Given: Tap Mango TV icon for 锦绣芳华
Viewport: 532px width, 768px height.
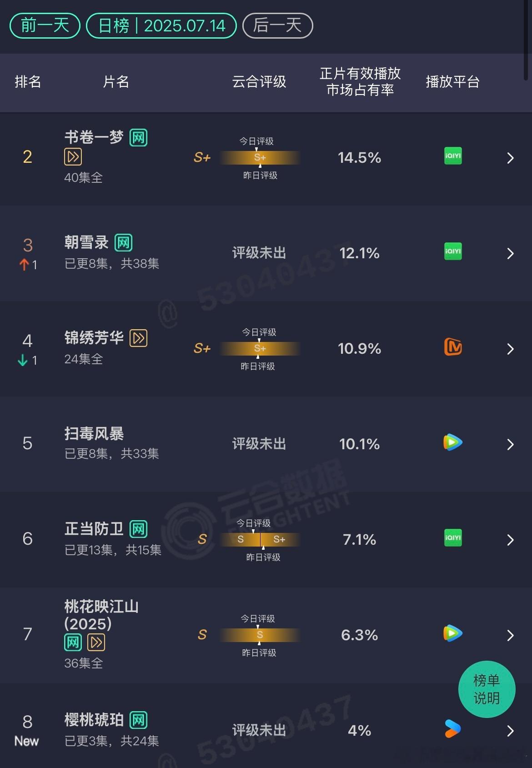Looking at the screenshot, I should coord(453,347).
